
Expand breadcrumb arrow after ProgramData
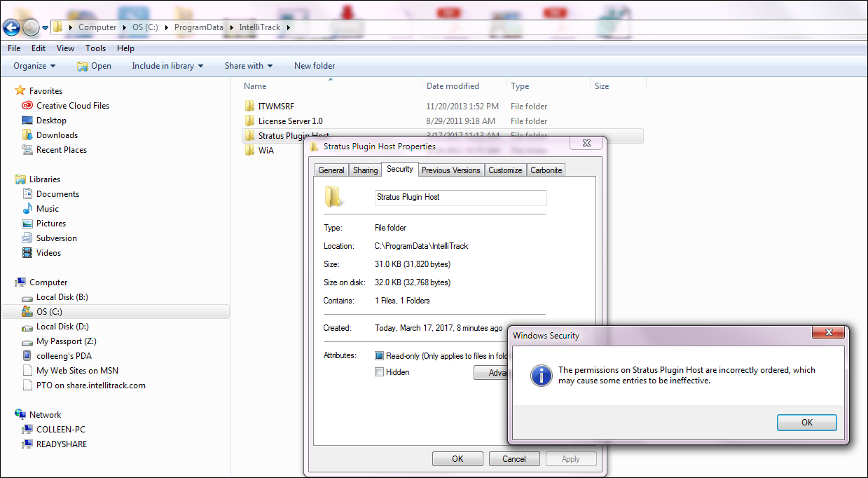(x=230, y=27)
